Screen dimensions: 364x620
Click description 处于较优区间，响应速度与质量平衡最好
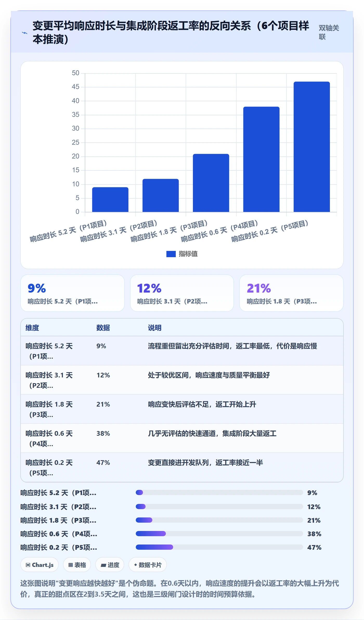click(x=209, y=375)
